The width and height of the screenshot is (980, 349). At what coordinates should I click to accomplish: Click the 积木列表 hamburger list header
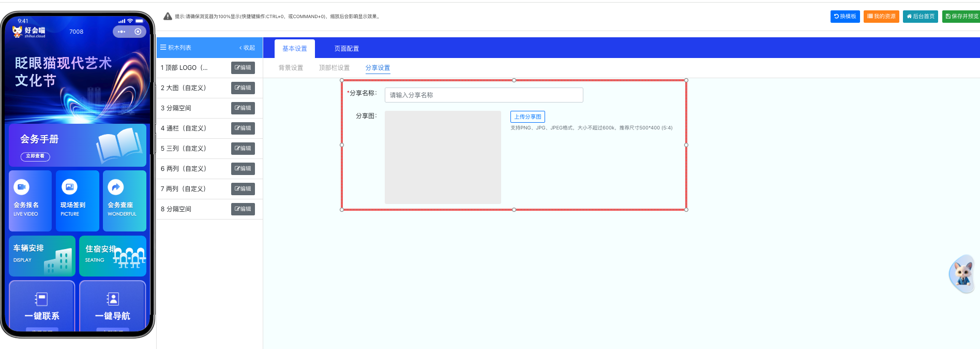click(x=176, y=48)
